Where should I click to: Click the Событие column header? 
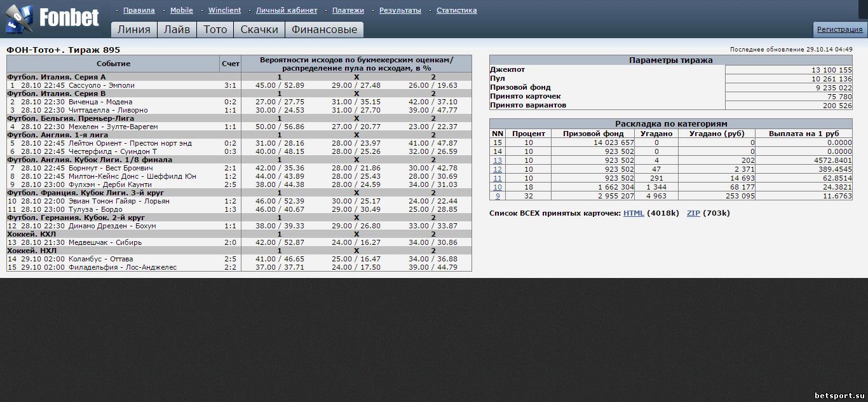(x=113, y=64)
